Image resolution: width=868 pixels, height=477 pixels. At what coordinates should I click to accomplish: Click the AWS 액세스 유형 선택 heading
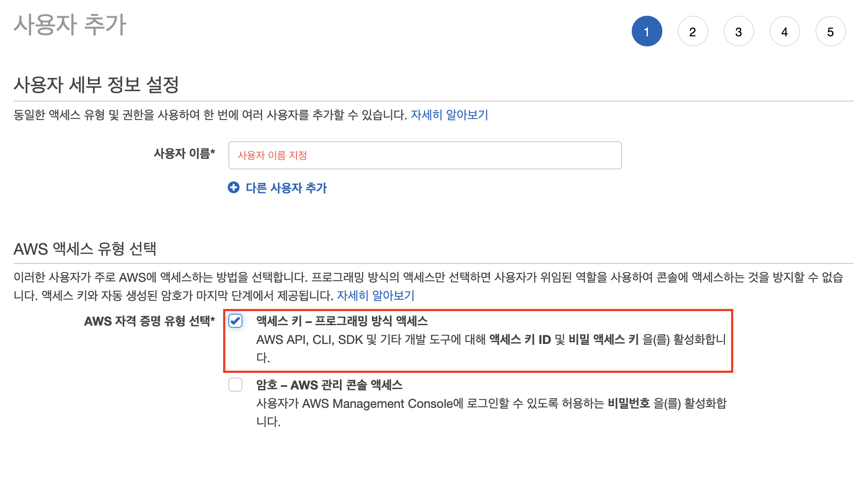click(x=85, y=249)
